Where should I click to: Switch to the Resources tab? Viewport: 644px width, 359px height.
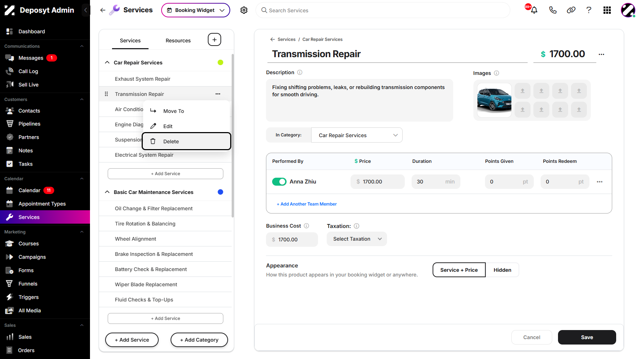[178, 41]
